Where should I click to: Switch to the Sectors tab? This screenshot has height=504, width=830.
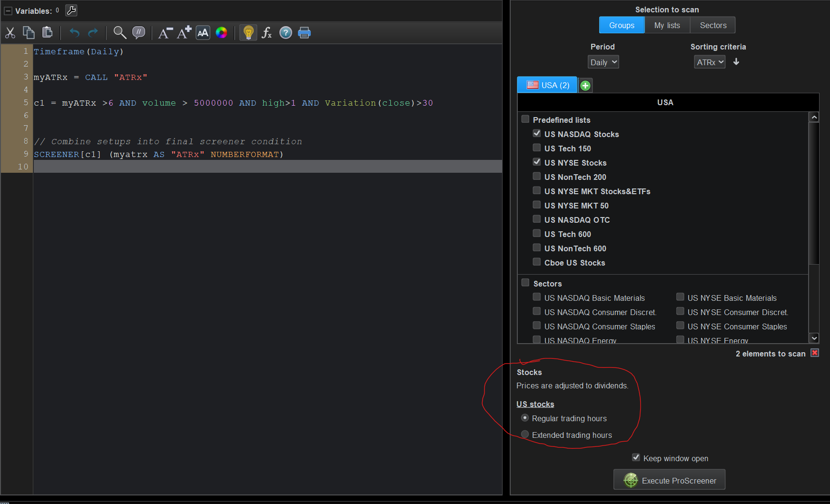713,25
